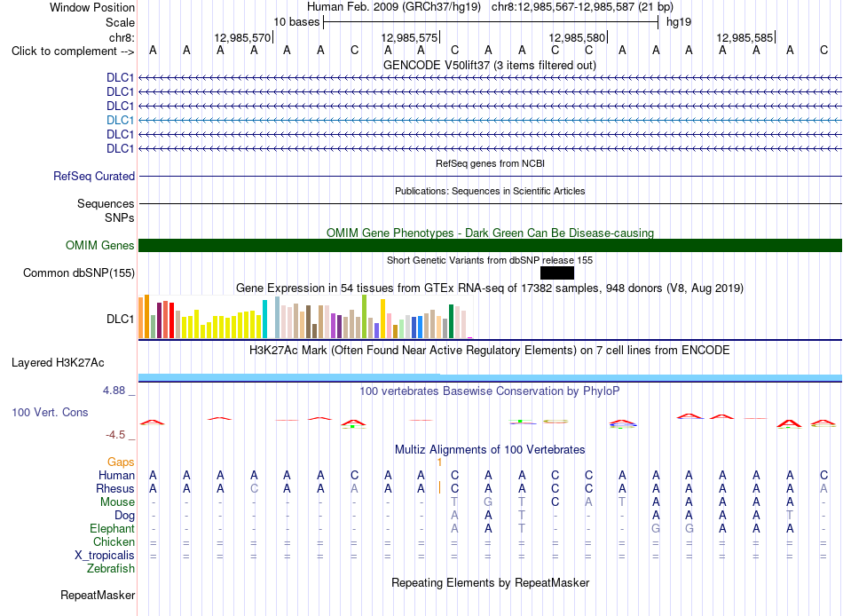
Task: Click the 12,985,575 ruler position marker
Action: (410, 37)
